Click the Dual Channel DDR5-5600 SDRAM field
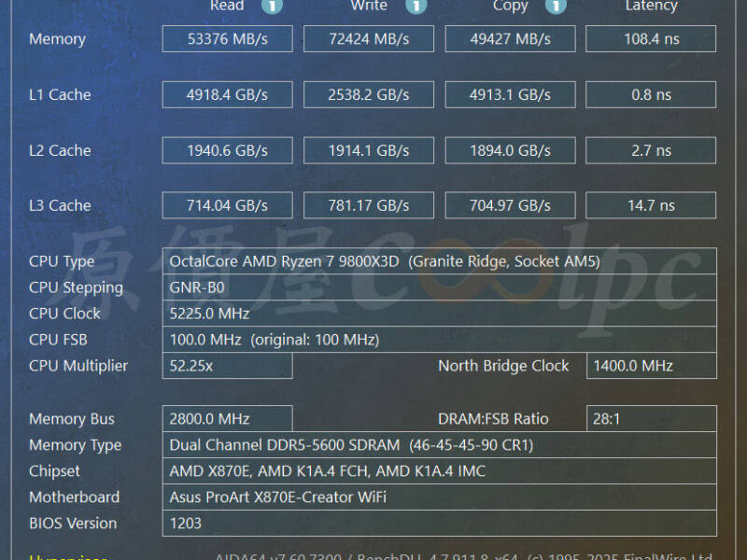 point(439,445)
